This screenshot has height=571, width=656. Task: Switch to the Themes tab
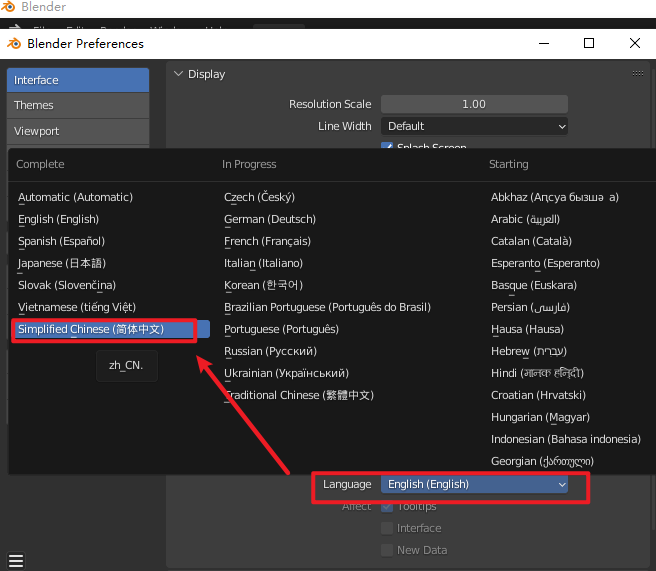tap(77, 105)
